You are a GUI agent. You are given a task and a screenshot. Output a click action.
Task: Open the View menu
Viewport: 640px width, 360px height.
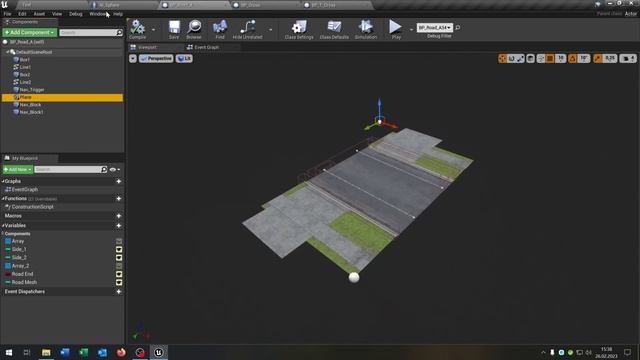(57, 14)
